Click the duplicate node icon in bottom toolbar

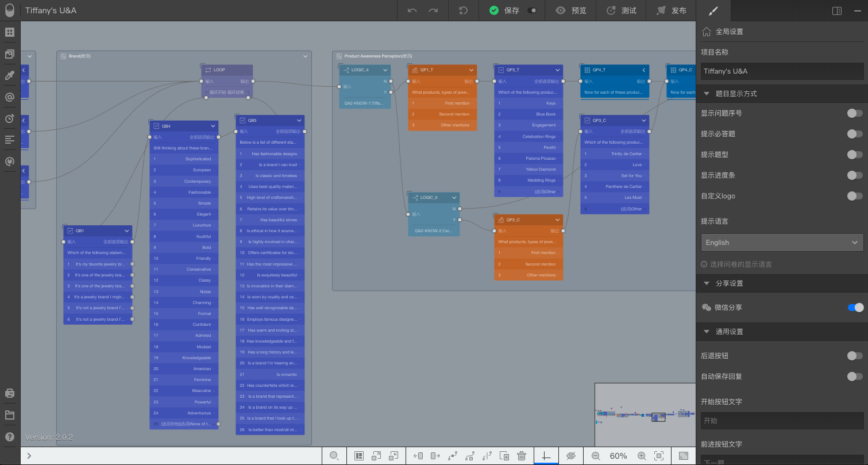coord(504,456)
